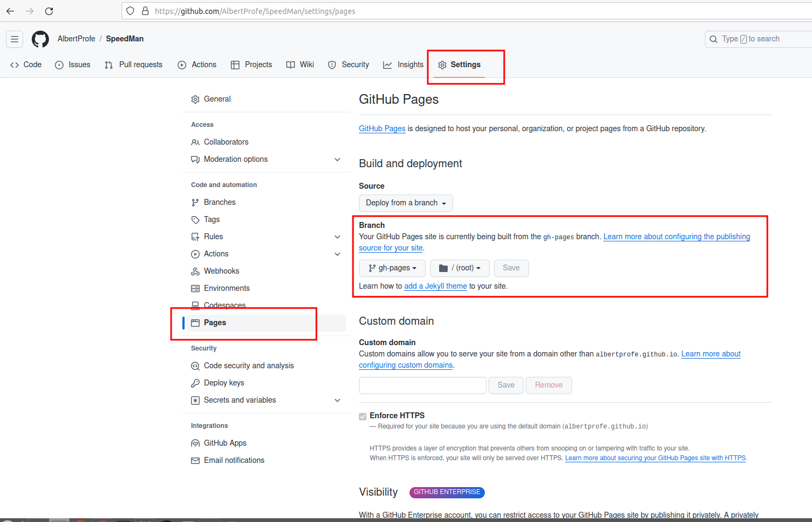
Task: Open securing GitHub Pages with HTTPS link
Action: point(655,459)
